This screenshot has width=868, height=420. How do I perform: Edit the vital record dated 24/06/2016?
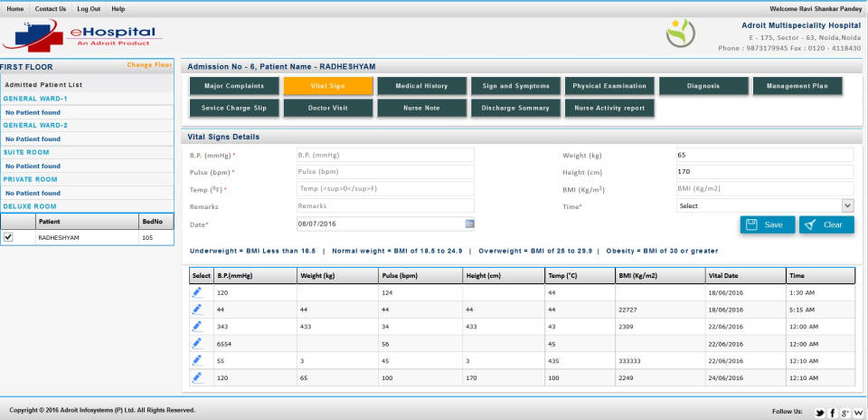click(x=197, y=377)
